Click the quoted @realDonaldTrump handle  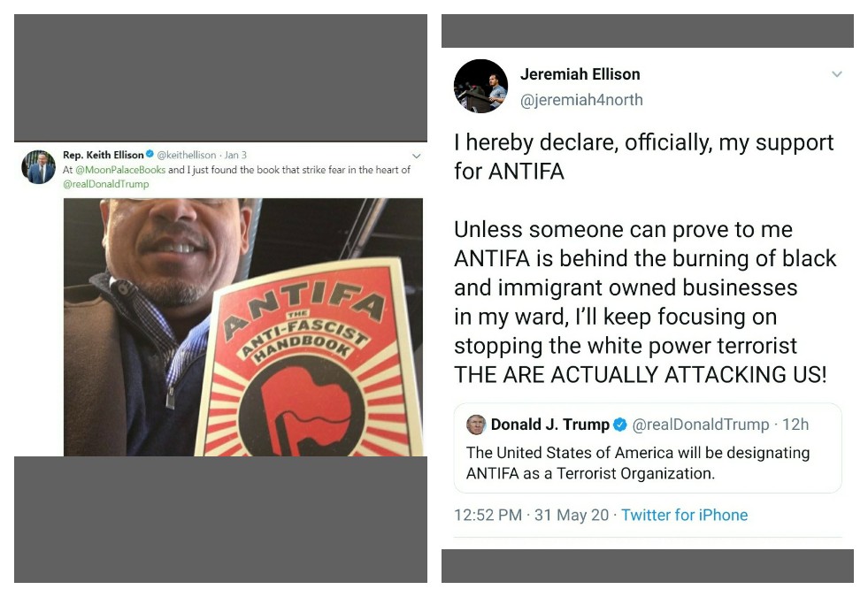[700, 425]
